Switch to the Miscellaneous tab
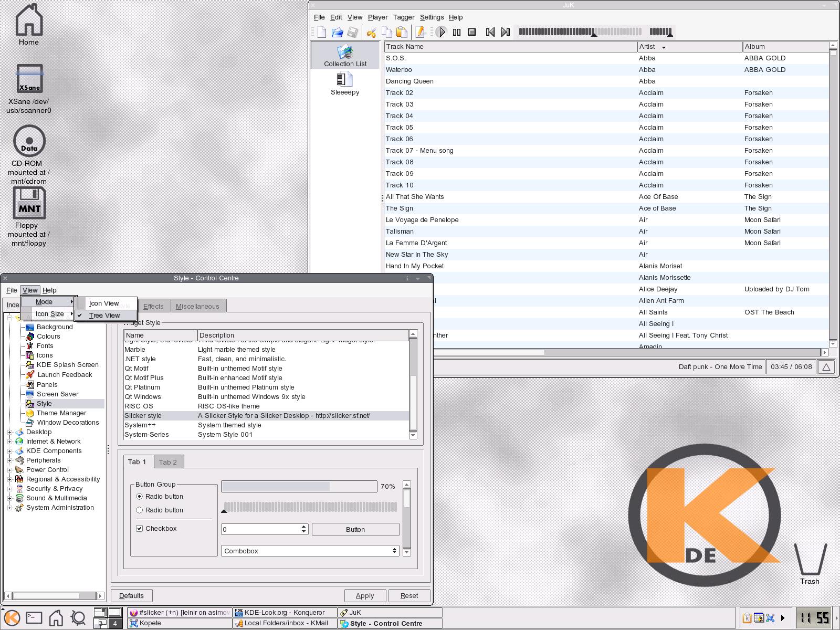840x630 pixels. (197, 306)
